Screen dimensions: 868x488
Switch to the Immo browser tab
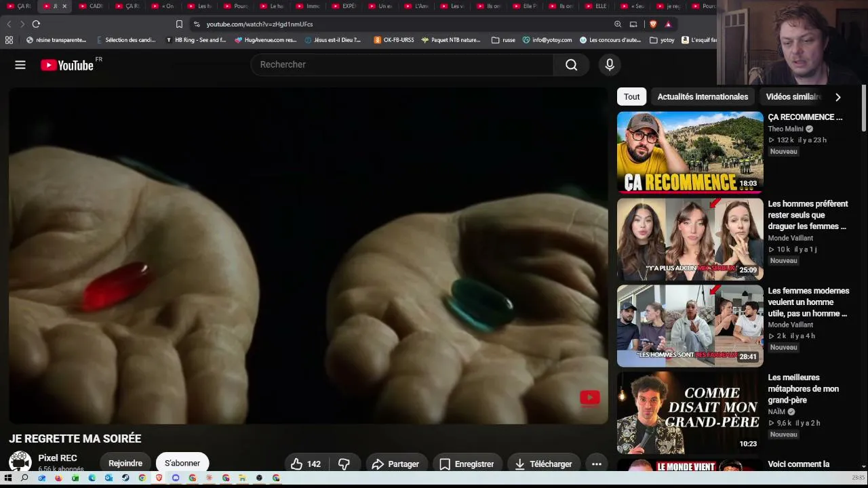click(309, 6)
